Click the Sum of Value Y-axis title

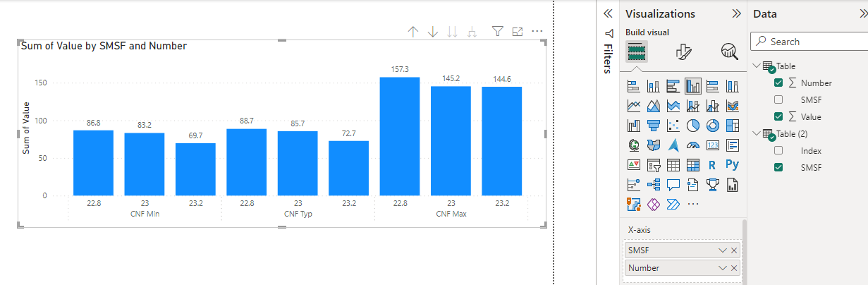(26, 128)
